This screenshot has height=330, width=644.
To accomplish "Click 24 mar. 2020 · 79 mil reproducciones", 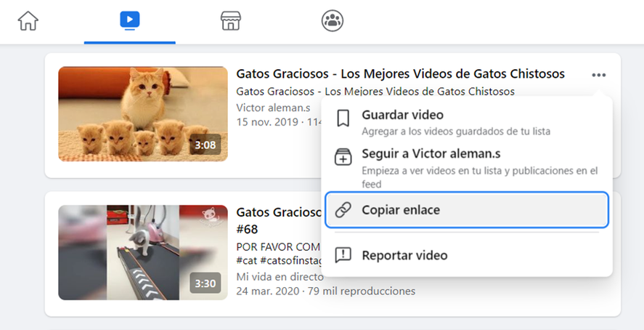I will click(326, 291).
